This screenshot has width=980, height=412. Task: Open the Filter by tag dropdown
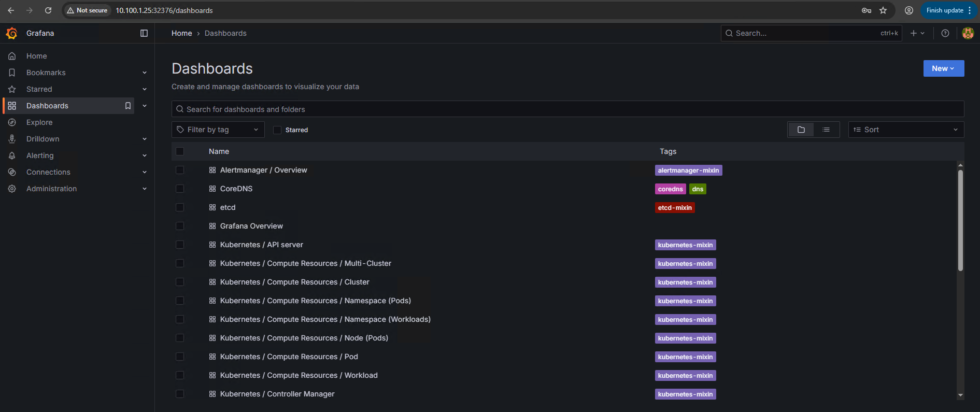coord(218,130)
